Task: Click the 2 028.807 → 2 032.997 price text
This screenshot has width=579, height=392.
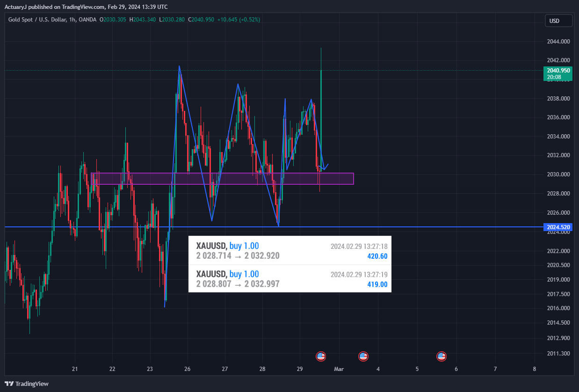Action: click(x=238, y=284)
